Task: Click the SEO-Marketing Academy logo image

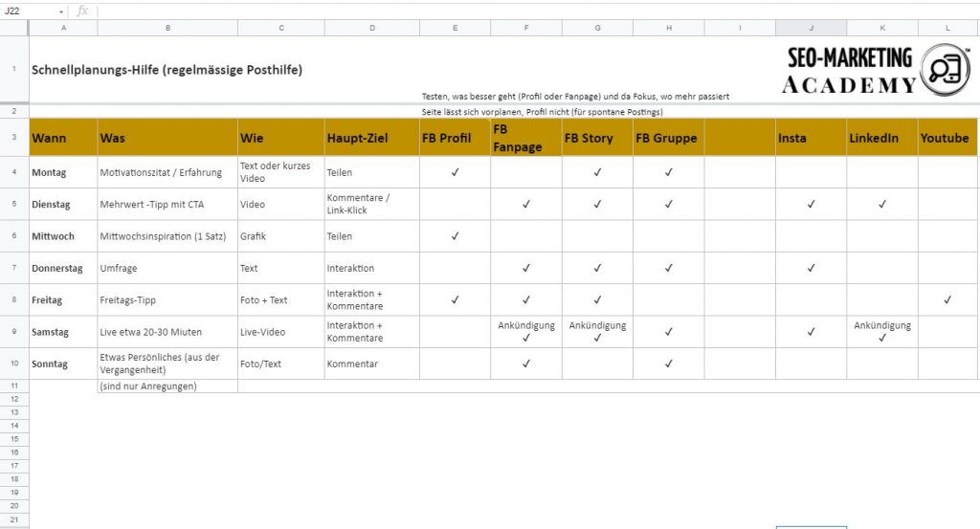Action: pos(877,70)
